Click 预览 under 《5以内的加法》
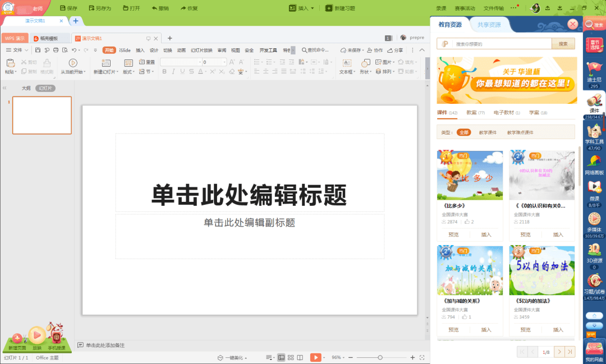Viewport: 606px width, 364px height. [525, 329]
